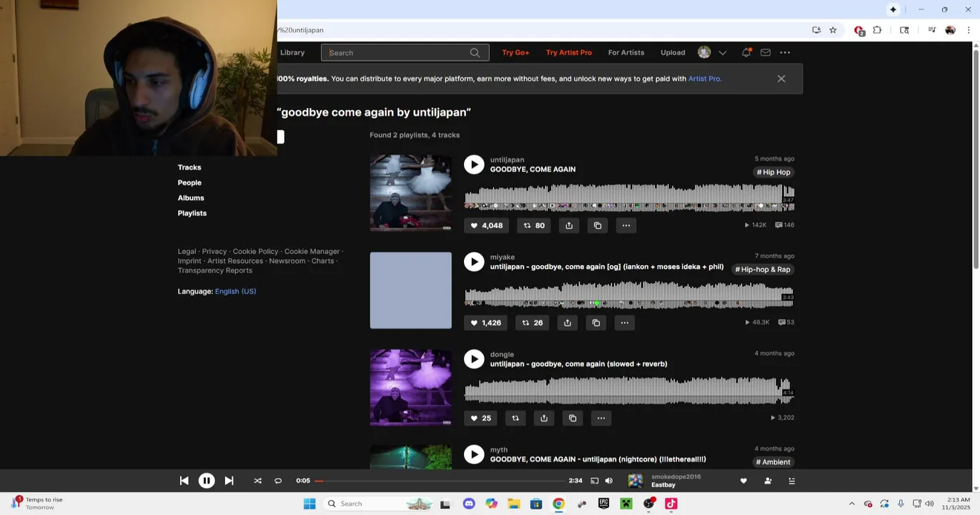Filter search results by Playlists
The image size is (980, 515).
tap(192, 213)
